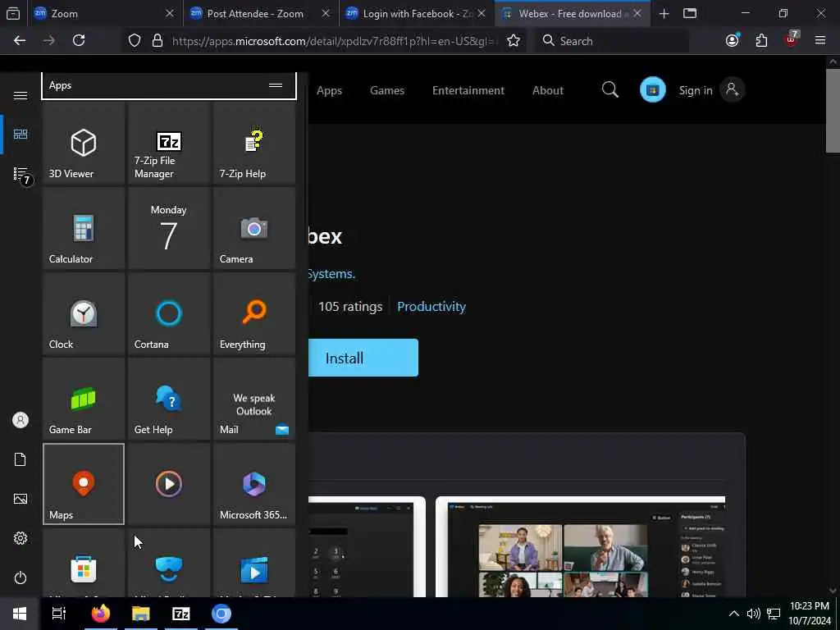Open the Microsoft Store tile
Image resolution: width=840 pixels, height=630 pixels.
[84, 563]
